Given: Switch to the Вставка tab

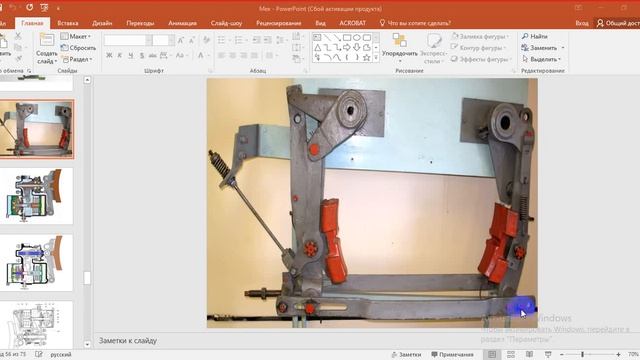Looking at the screenshot, I should [68, 23].
